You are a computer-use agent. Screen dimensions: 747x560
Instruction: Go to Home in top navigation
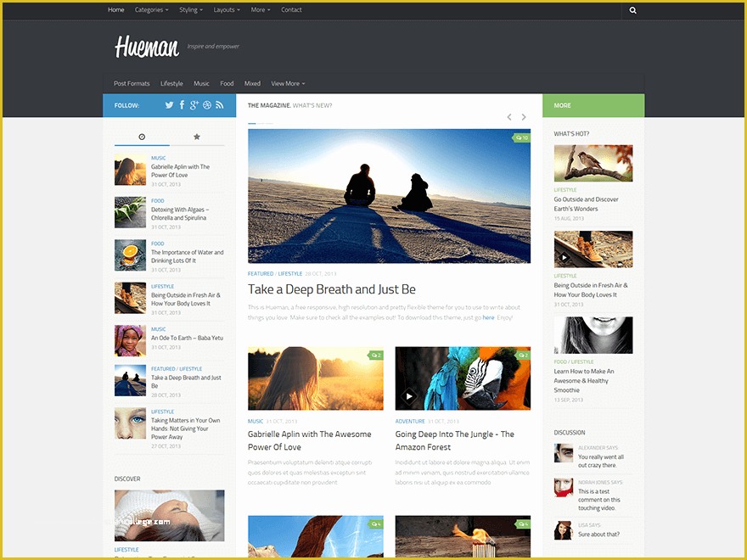tap(115, 10)
